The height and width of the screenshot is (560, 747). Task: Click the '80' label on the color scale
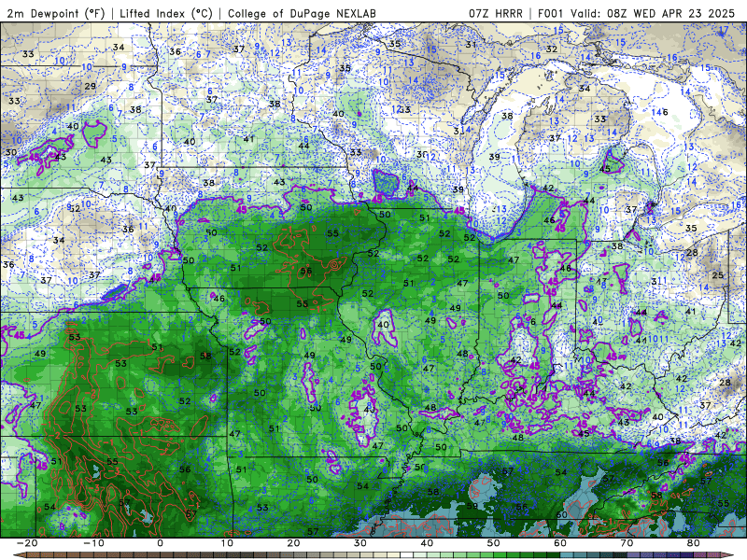(x=694, y=543)
